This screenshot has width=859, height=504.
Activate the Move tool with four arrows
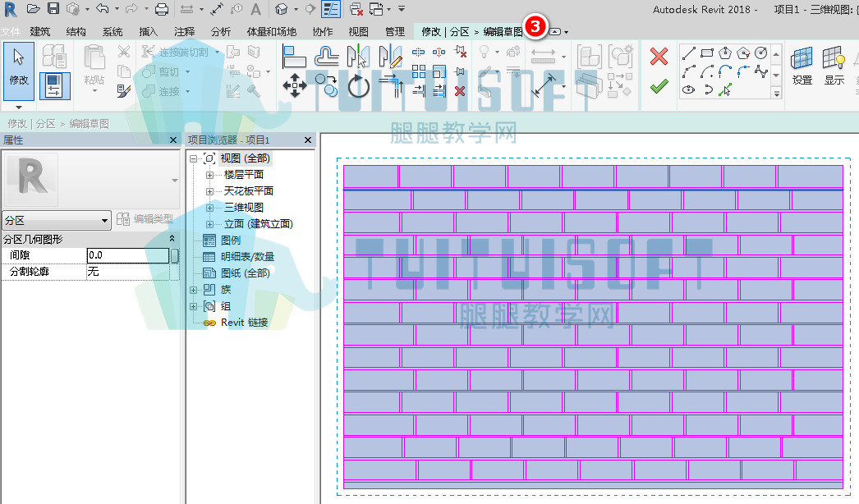[x=295, y=86]
